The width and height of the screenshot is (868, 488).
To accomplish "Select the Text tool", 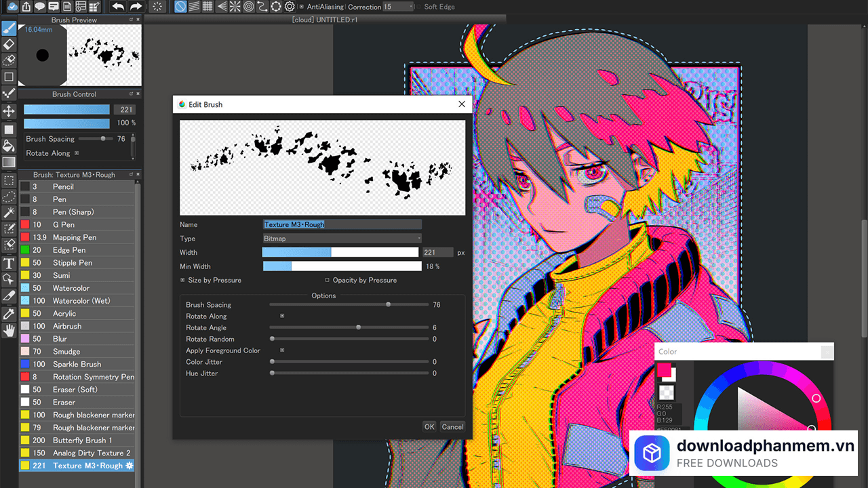I will [x=9, y=262].
